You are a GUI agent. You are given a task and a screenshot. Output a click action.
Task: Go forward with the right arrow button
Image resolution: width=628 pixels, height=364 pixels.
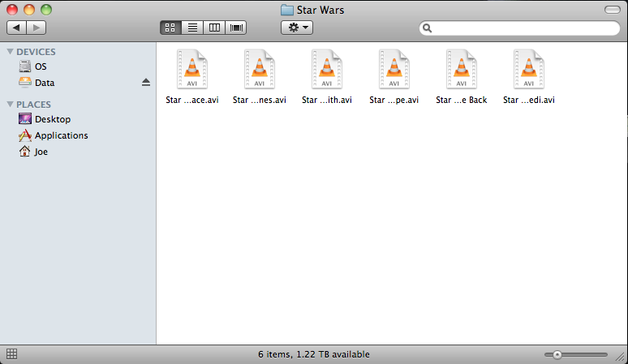(x=37, y=28)
